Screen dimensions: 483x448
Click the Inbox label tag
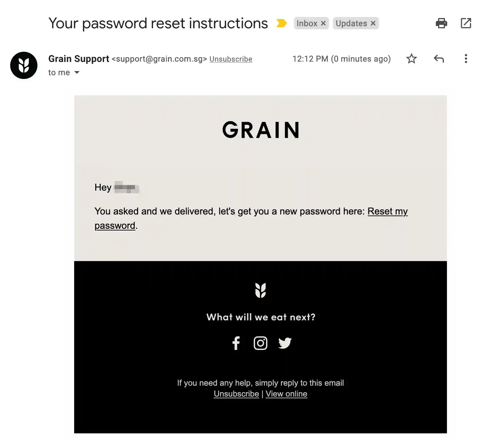(307, 23)
